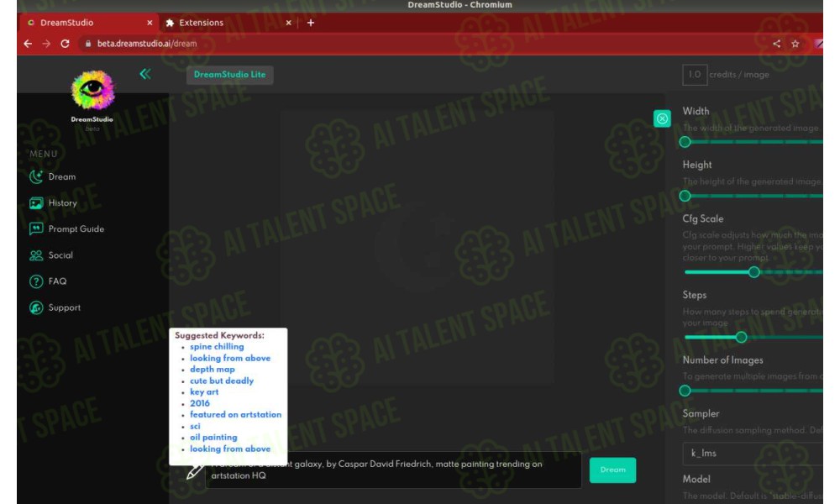Close the DreamStudio tab
840x504 pixels.
click(x=150, y=23)
